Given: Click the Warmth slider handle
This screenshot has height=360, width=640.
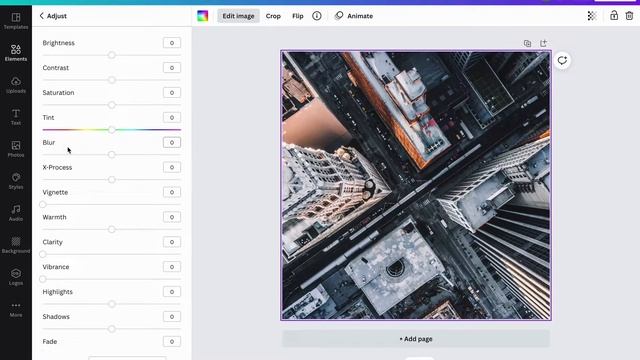Looking at the screenshot, I should (x=111, y=229).
